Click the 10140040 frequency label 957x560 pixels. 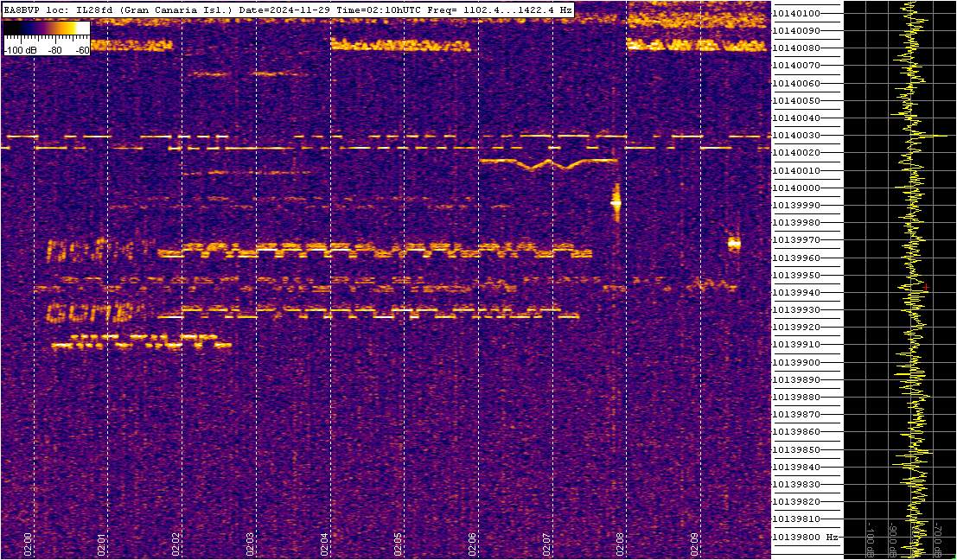coord(796,118)
